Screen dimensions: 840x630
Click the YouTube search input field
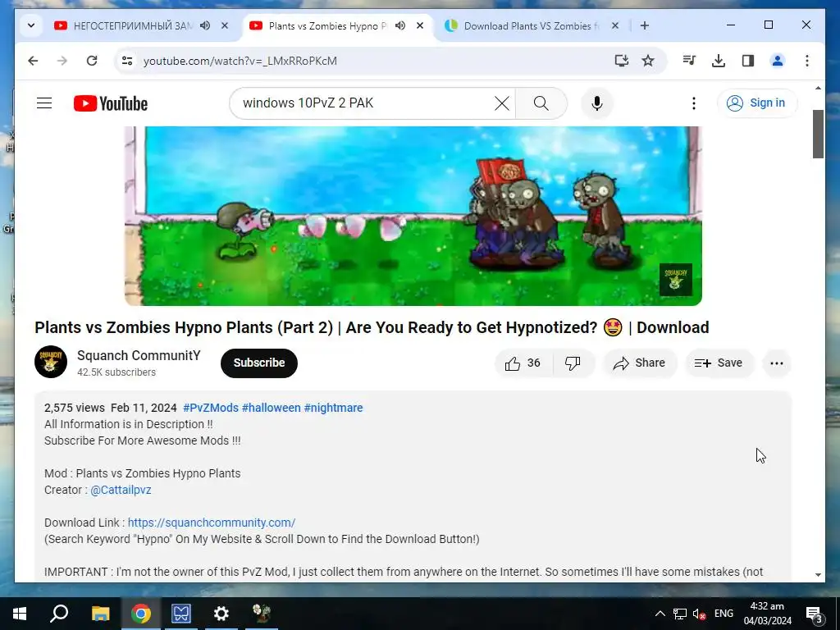(364, 103)
